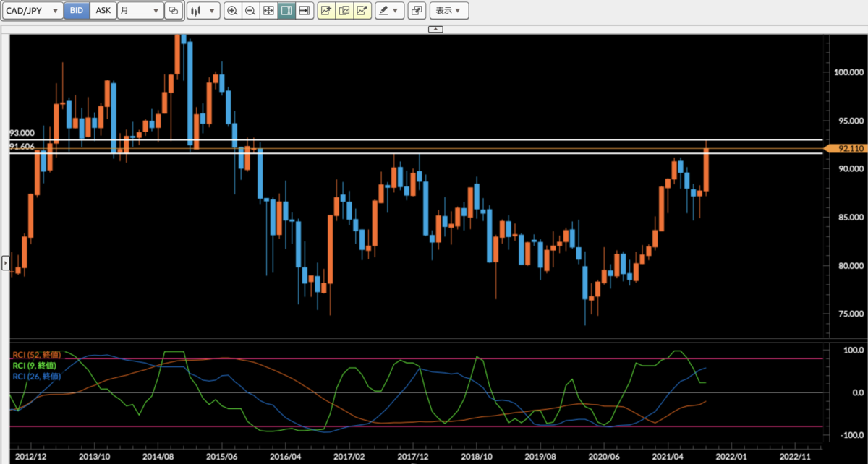Open the 表示 display menu
Image resolution: width=868 pixels, height=464 pixels.
click(x=448, y=10)
